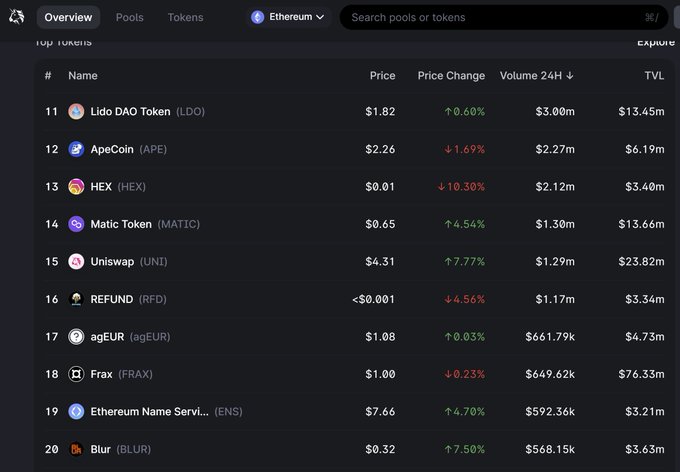Click the Explore link
The image size is (680, 472).
656,42
